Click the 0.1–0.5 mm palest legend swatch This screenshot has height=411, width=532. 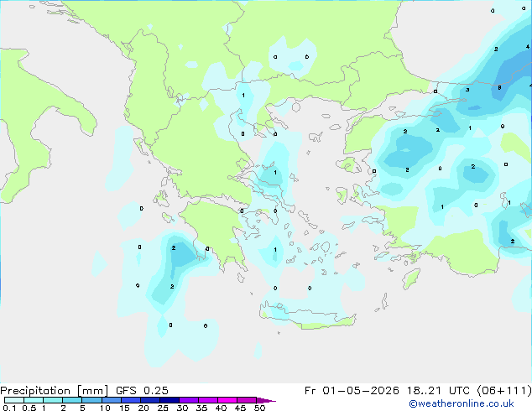tap(14, 400)
